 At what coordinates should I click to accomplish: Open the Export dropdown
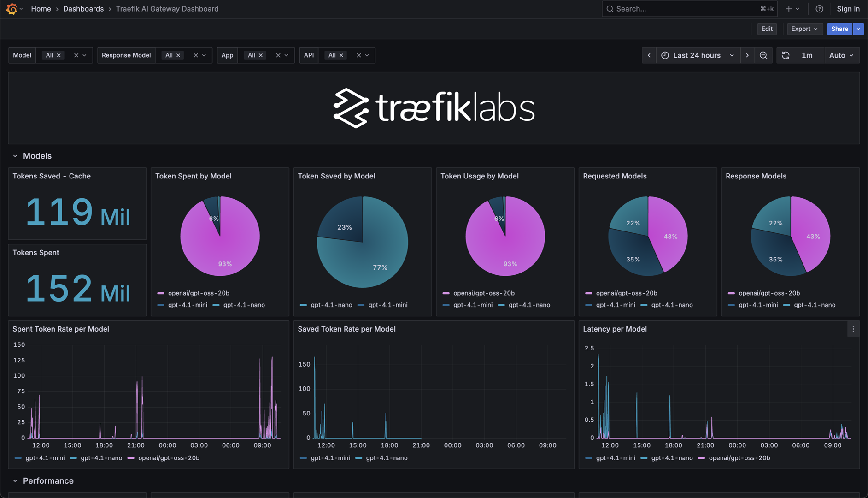(x=804, y=29)
